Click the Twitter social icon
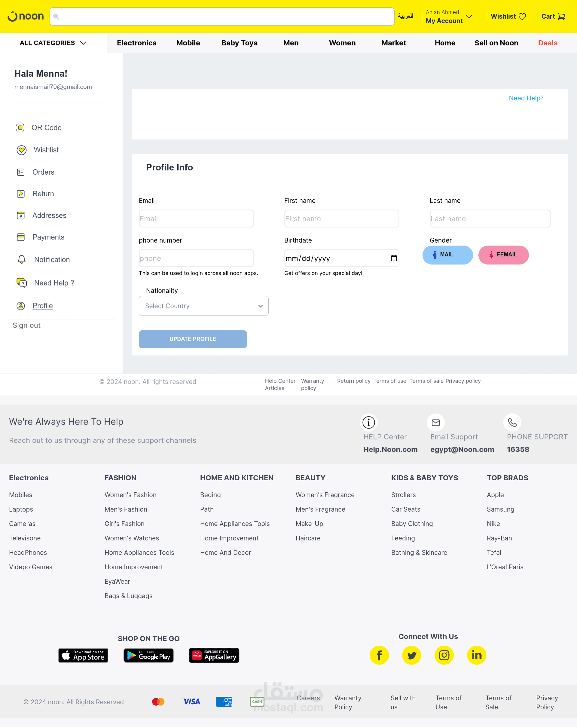Viewport: 577px width, 728px height. point(412,655)
